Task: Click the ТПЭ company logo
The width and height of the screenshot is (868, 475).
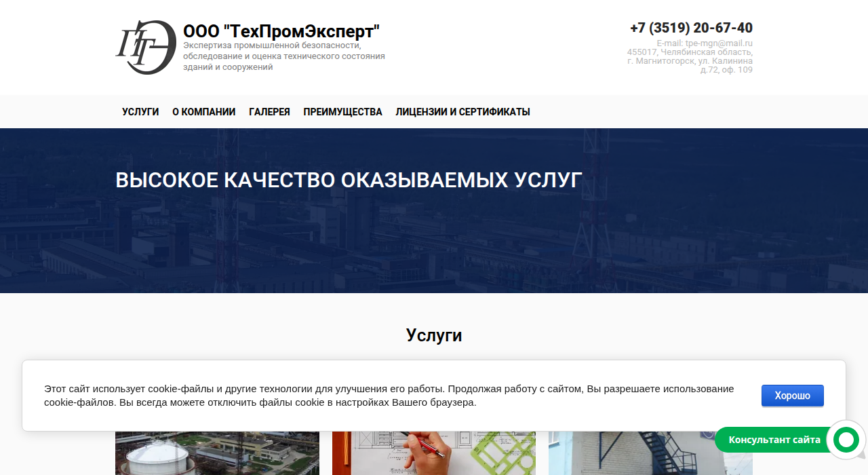Action: [146, 47]
